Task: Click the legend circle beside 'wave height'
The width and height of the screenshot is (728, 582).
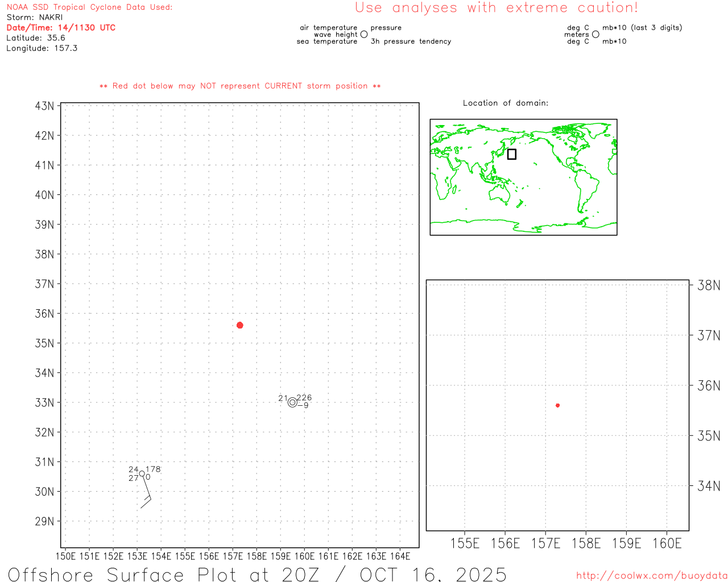Action: (364, 34)
